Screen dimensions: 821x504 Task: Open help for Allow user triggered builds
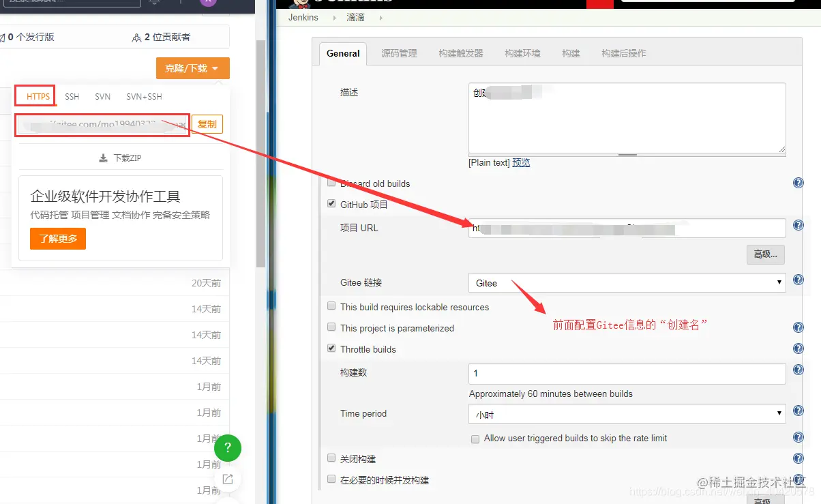[x=798, y=438]
